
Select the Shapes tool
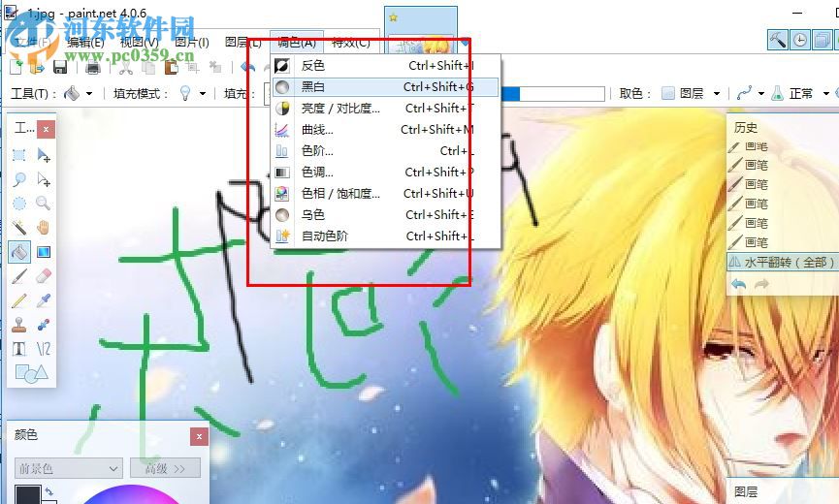pos(32,373)
